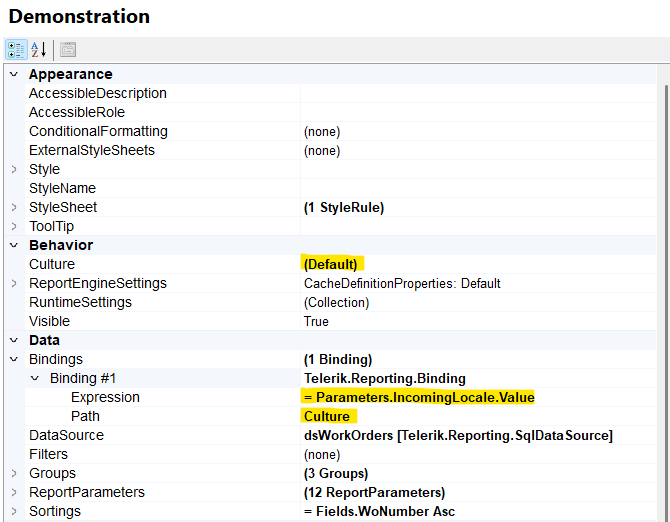The image size is (670, 522).
Task: Click the Culture (Default) value field
Action: (x=331, y=264)
